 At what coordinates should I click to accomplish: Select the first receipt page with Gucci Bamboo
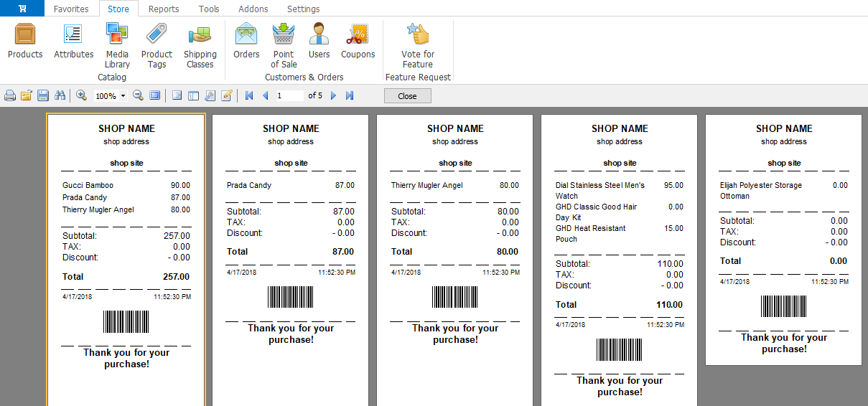[126, 260]
